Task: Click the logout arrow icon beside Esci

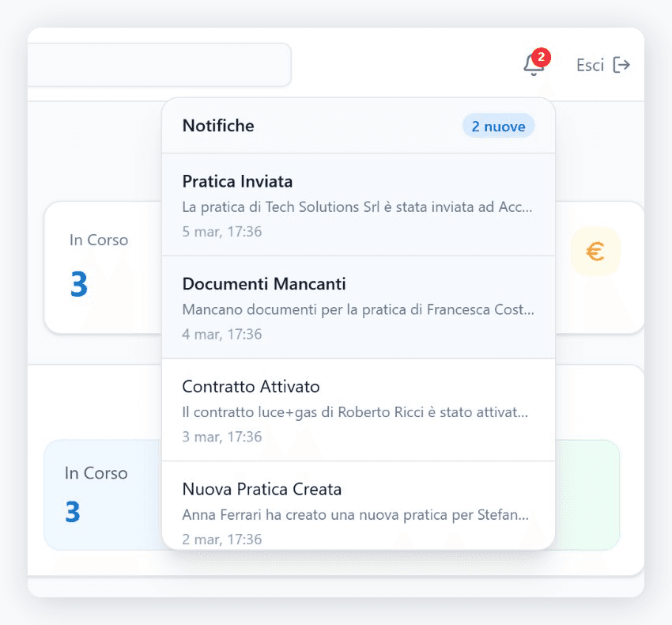Action: point(621,65)
